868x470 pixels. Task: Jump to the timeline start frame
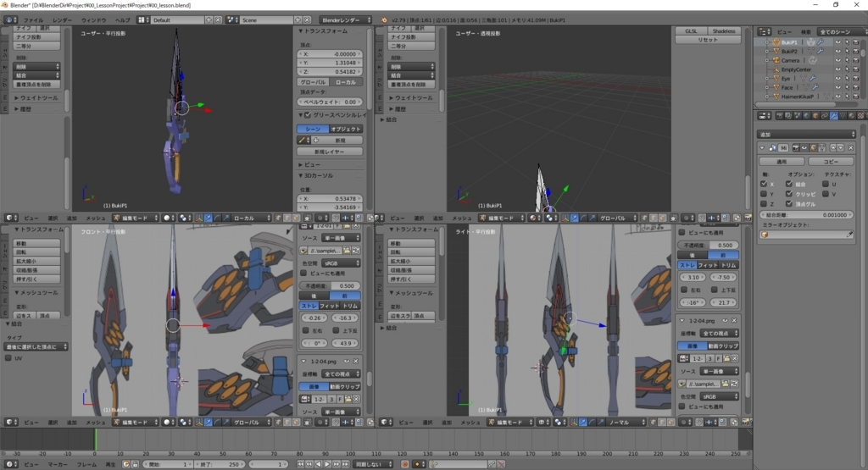[x=301, y=464]
